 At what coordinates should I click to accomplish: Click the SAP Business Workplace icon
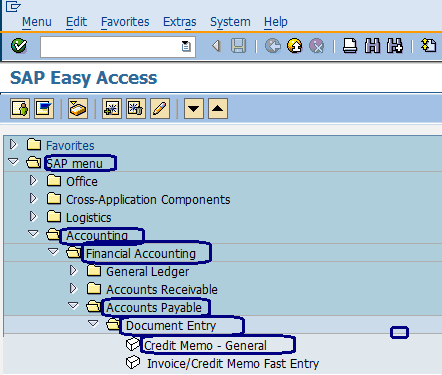click(78, 108)
